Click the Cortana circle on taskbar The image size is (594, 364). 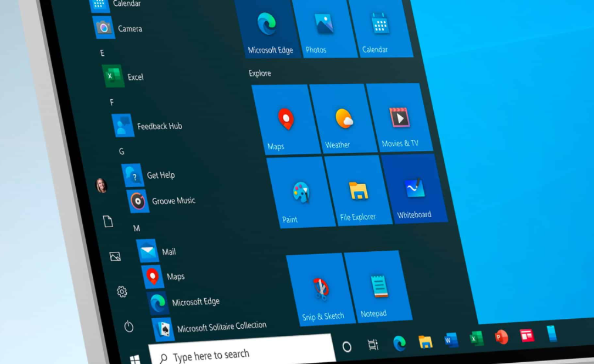click(347, 346)
